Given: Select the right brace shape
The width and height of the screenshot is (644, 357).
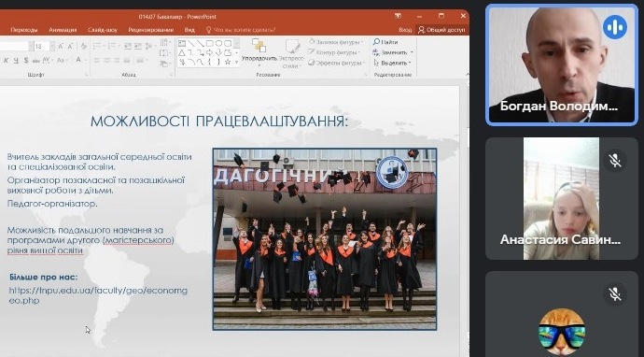Looking at the screenshot, I should click(x=218, y=62).
